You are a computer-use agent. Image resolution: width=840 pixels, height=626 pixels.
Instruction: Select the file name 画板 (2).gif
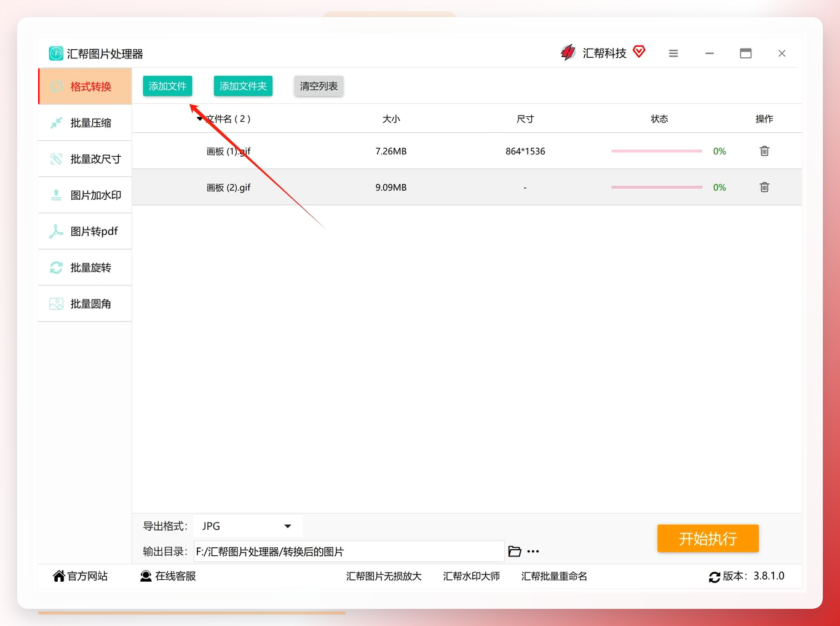[229, 188]
